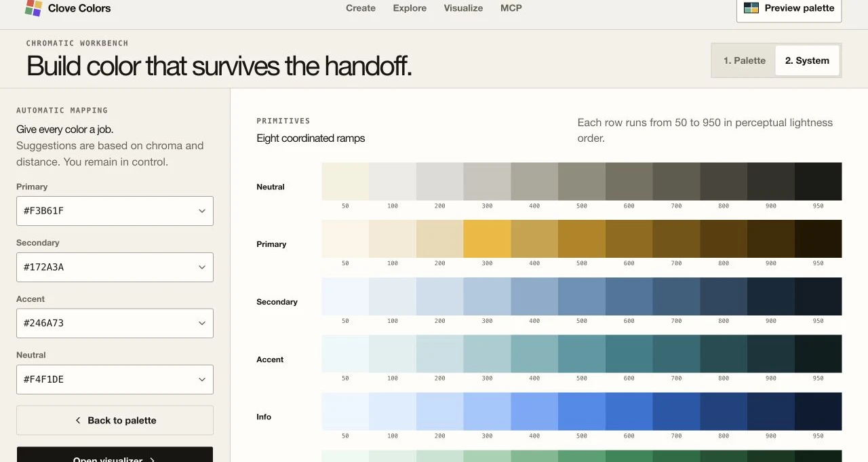Click the 'Eight coordinated ramps' text
The width and height of the screenshot is (868, 462).
click(x=311, y=138)
